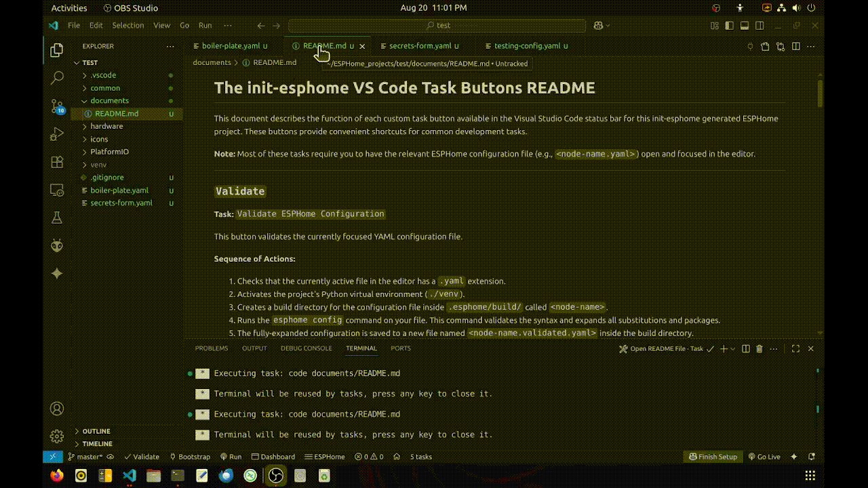The height and width of the screenshot is (488, 868).
Task: Open README.md in the explorer tree
Action: pos(117,113)
